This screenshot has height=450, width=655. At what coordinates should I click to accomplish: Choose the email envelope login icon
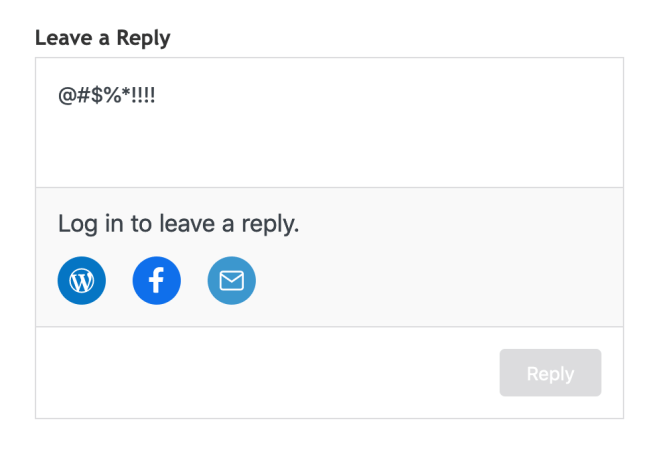232,281
